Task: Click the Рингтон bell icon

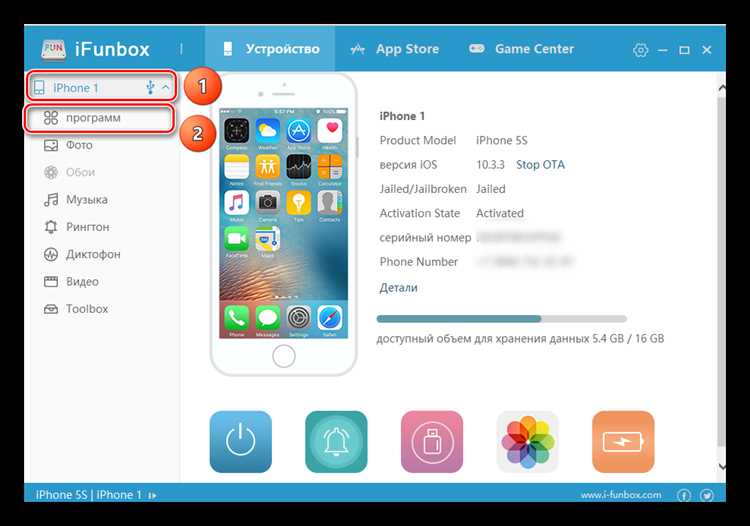Action: tap(51, 227)
